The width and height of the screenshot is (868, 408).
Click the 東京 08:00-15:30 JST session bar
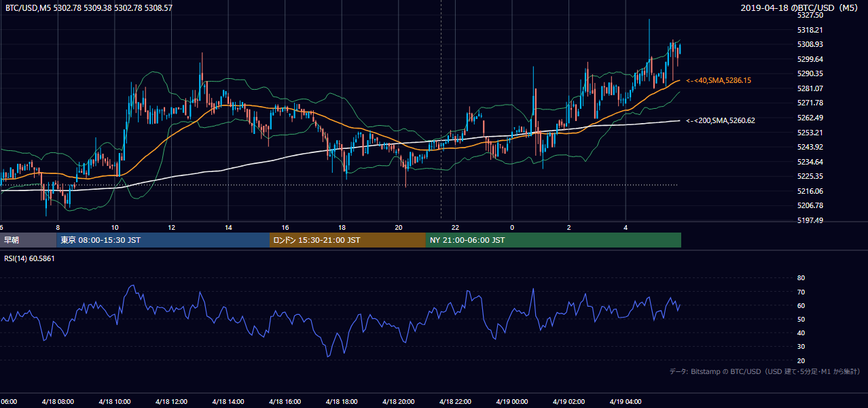point(163,240)
